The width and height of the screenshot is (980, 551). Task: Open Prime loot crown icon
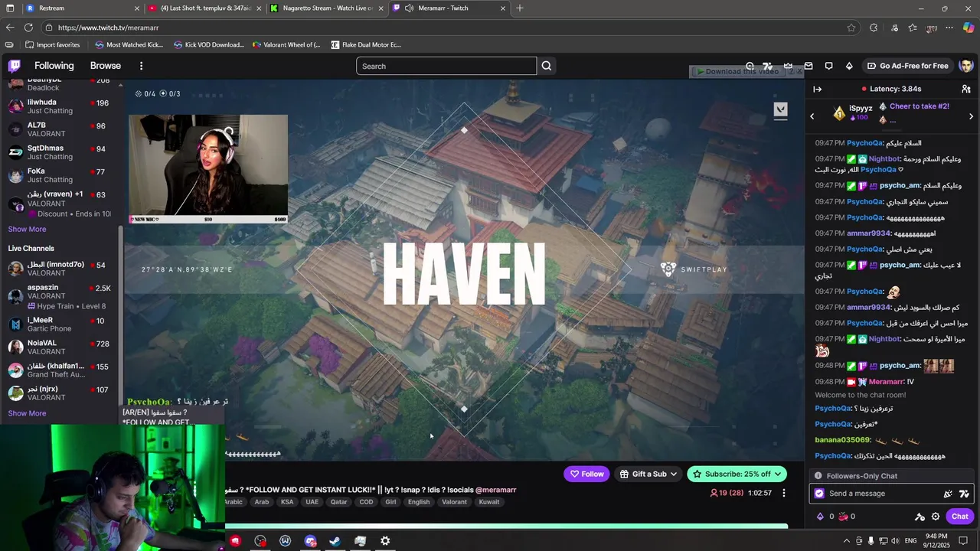pos(788,66)
